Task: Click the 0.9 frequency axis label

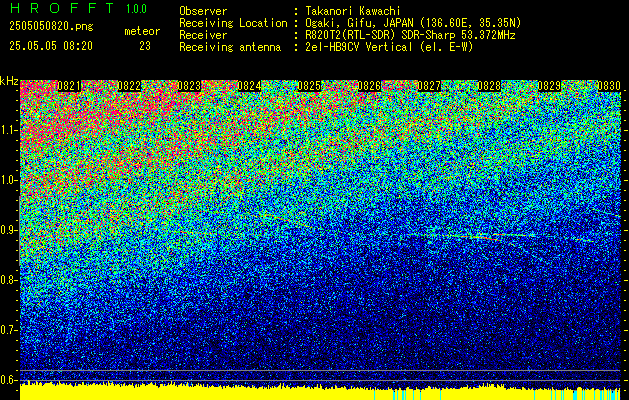Action: click(x=7, y=230)
